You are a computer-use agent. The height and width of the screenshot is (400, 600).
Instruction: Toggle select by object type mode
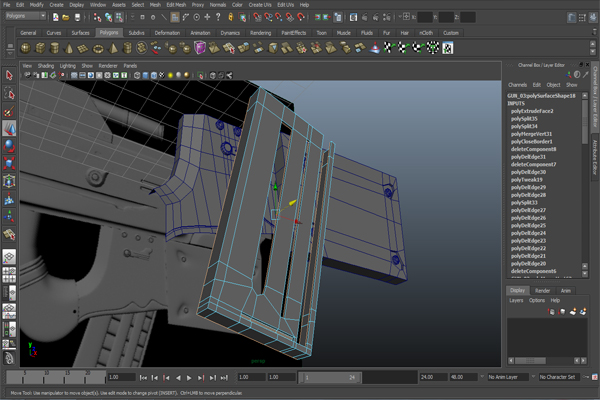(109, 17)
